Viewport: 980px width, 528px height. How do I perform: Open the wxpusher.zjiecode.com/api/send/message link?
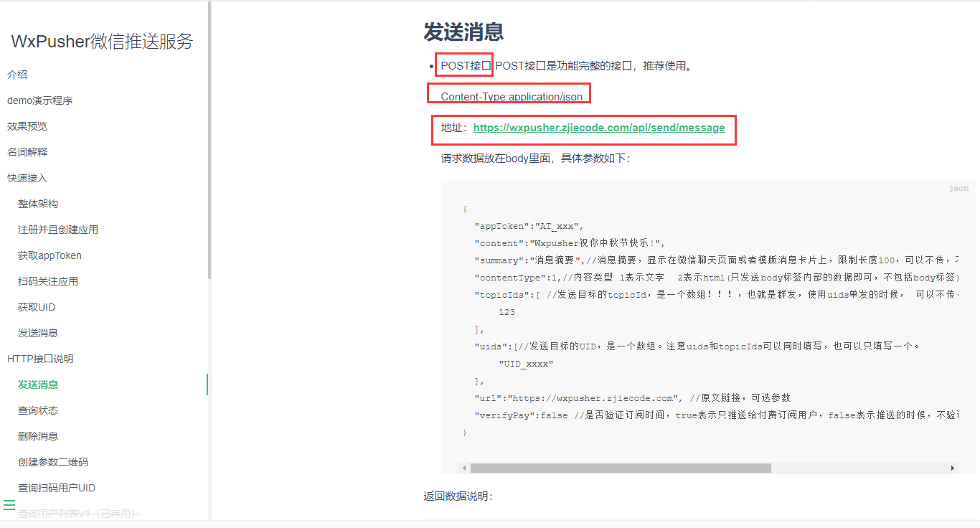599,128
